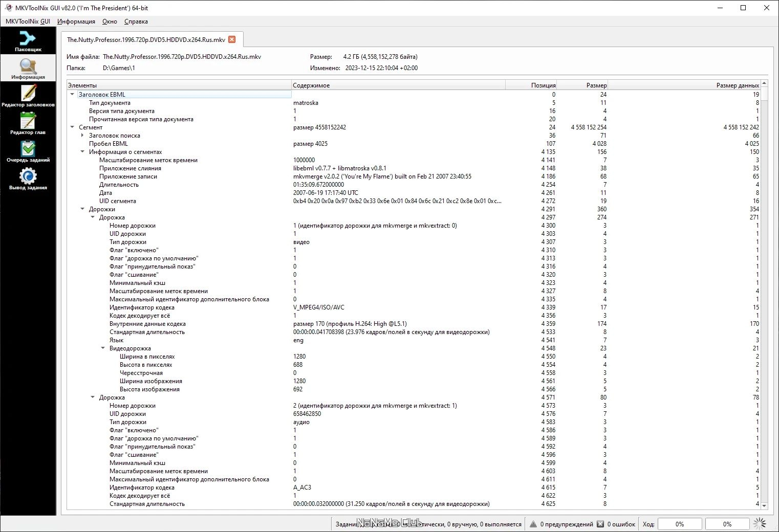Open the Паковщик multiplexer tool

(x=28, y=41)
